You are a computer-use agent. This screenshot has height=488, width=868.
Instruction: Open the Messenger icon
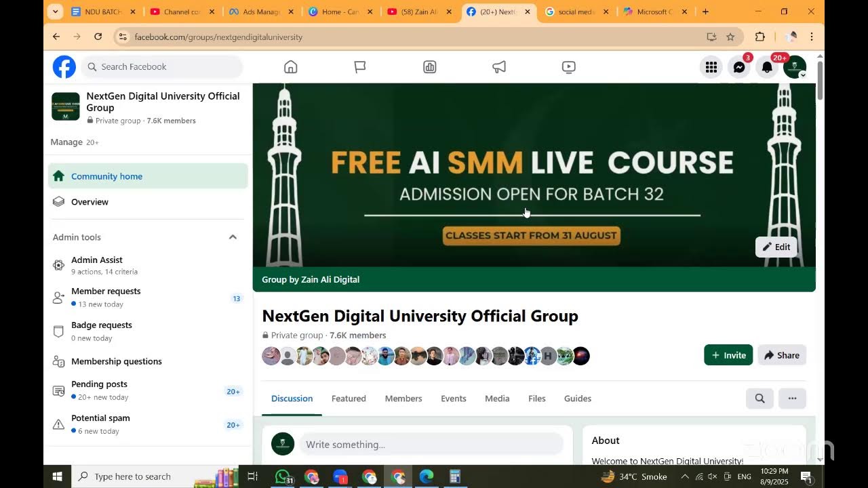739,67
